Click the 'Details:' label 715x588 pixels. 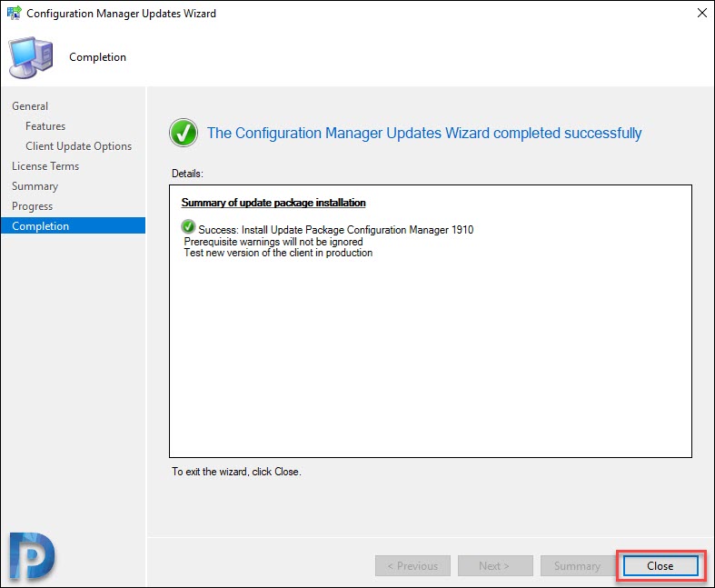pos(187,174)
